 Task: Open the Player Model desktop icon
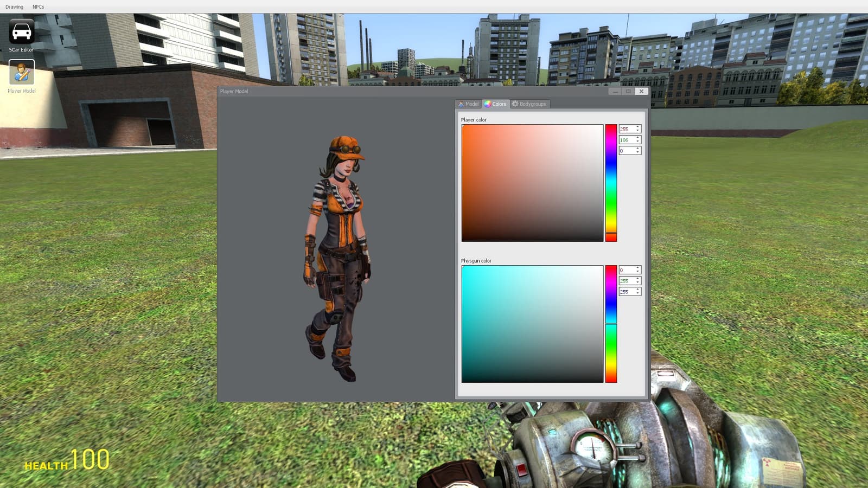pyautogui.click(x=22, y=76)
